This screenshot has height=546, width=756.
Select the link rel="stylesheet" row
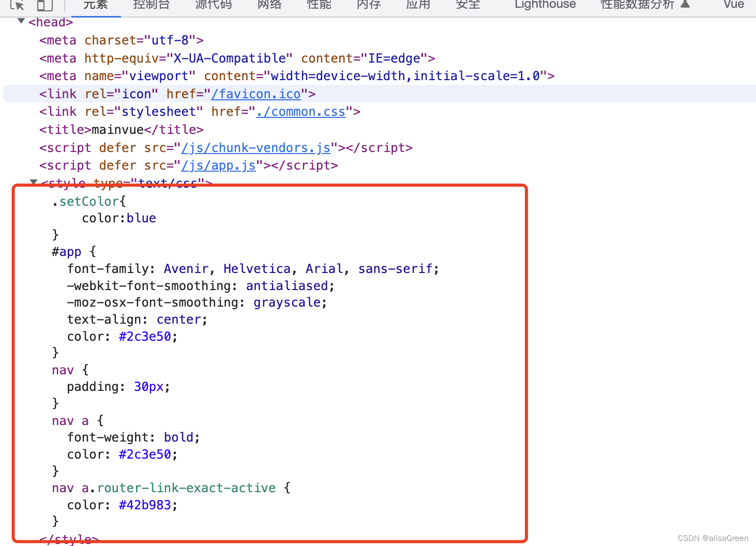click(200, 112)
